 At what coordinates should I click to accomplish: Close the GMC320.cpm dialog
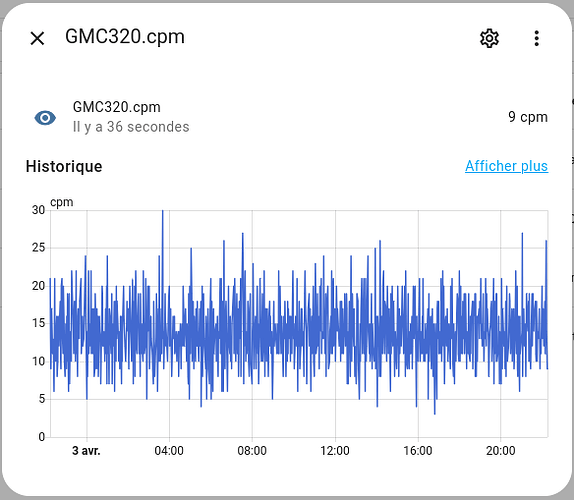click(37, 38)
